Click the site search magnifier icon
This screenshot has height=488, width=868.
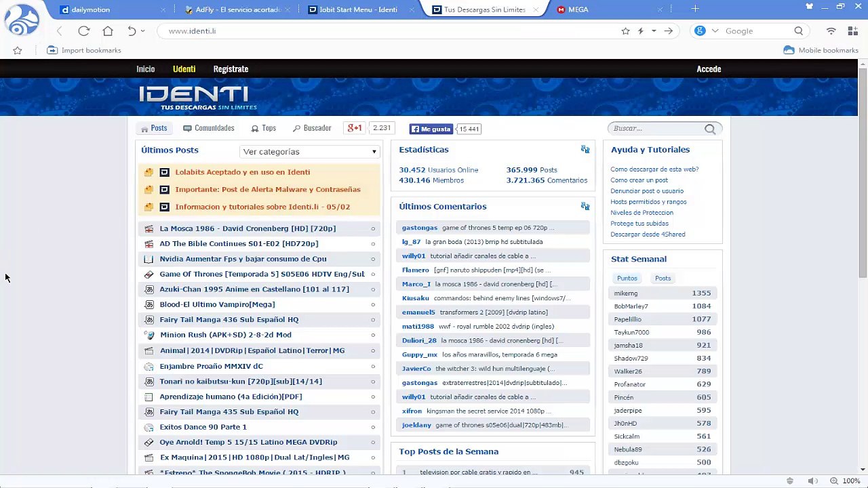pyautogui.click(x=710, y=129)
